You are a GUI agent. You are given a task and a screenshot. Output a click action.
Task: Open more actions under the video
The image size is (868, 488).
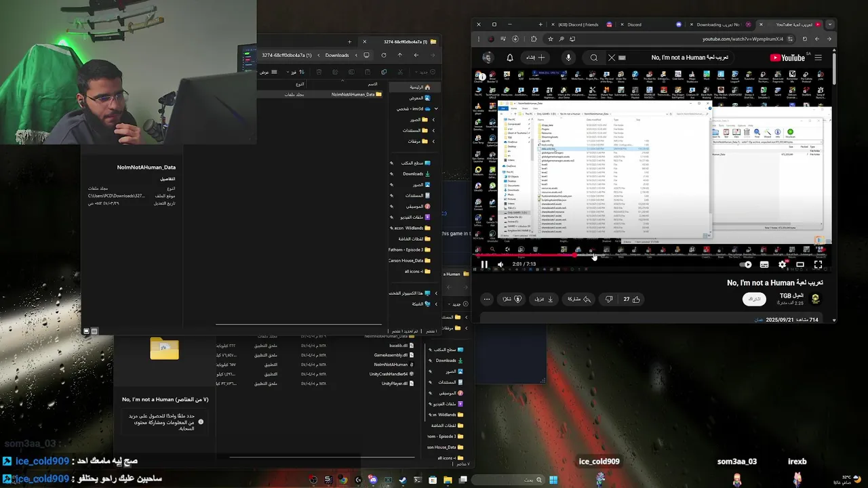tap(487, 299)
